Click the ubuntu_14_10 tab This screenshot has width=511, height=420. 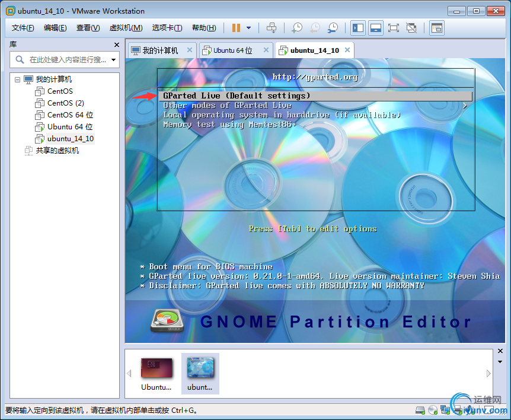tap(314, 50)
